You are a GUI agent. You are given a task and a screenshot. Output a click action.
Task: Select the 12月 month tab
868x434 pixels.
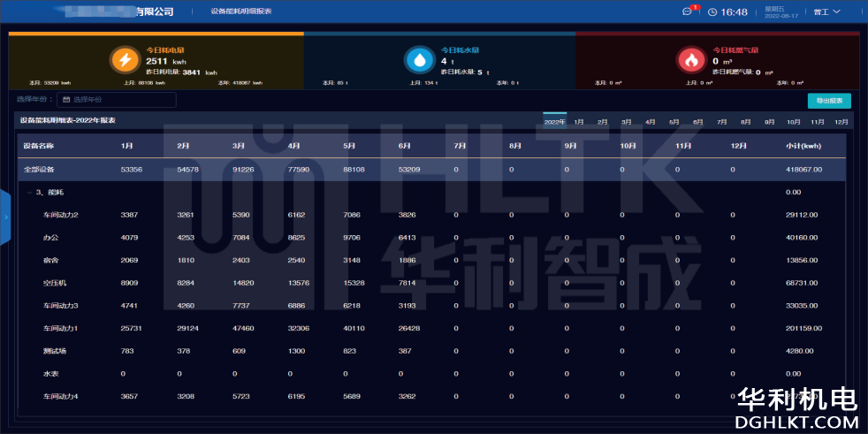pyautogui.click(x=841, y=122)
